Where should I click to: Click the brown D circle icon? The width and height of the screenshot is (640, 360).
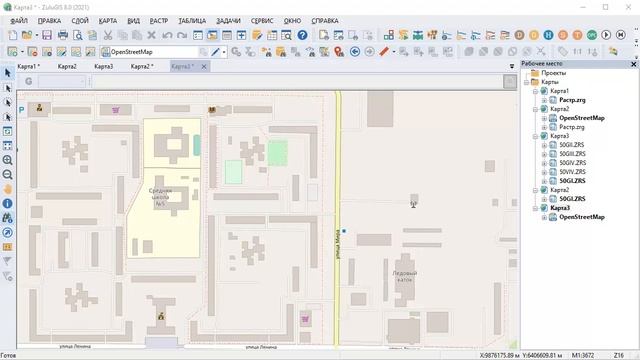(519, 35)
